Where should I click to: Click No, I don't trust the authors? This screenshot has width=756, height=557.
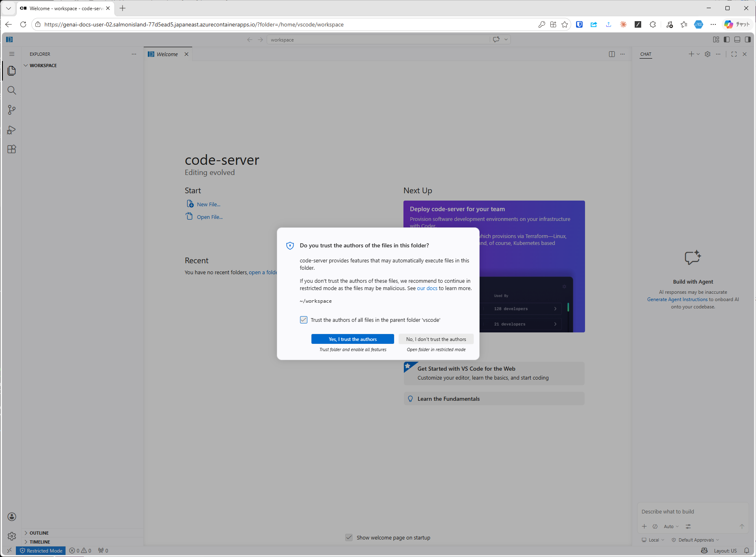click(x=436, y=339)
